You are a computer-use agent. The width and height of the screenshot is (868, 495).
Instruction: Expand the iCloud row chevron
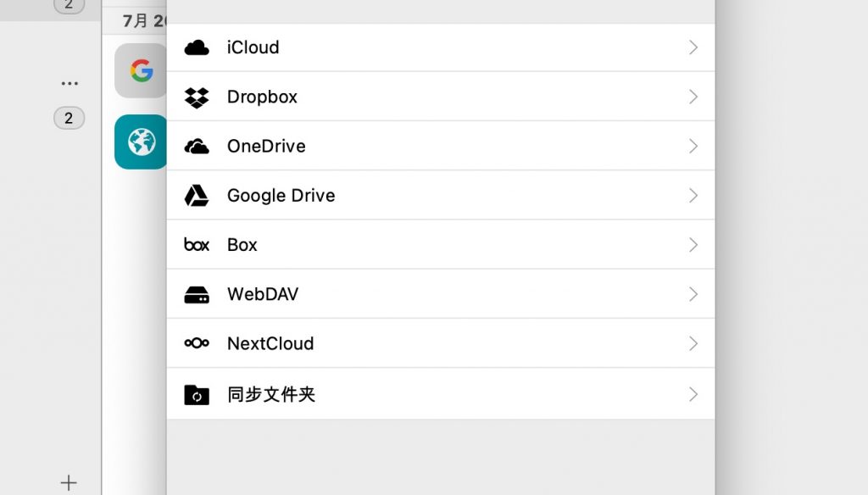coord(693,47)
